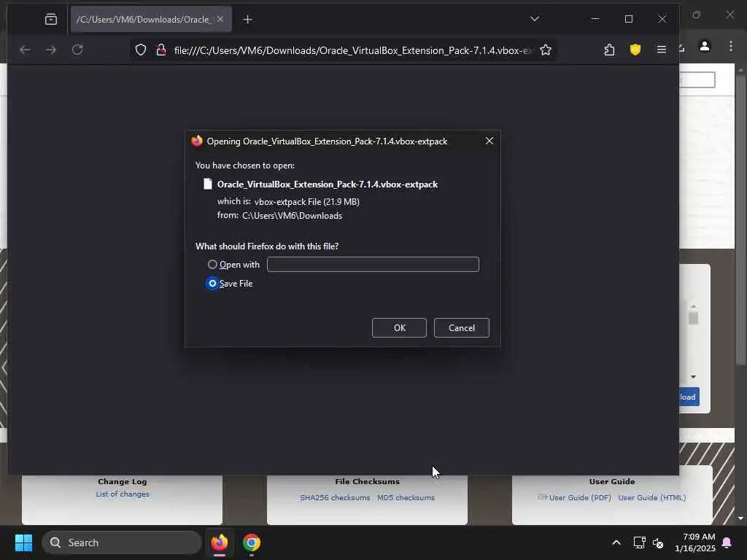Viewport: 747px width, 560px height.
Task: Open the Windows Start menu
Action: [x=23, y=542]
